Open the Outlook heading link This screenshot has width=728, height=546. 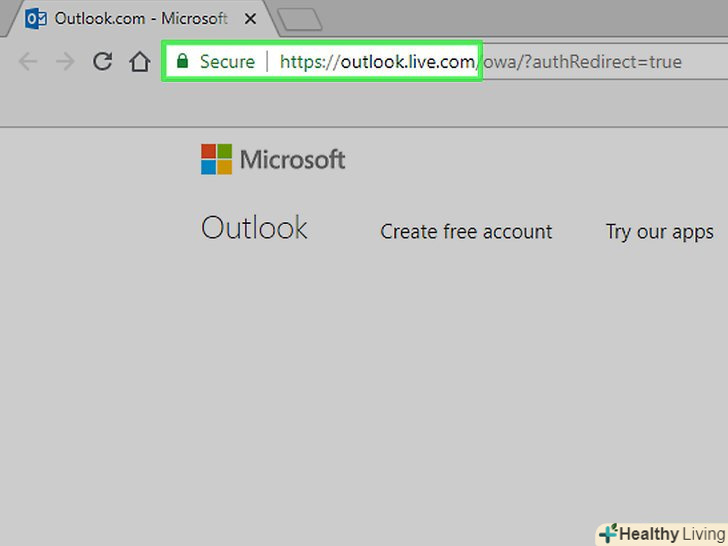(254, 228)
